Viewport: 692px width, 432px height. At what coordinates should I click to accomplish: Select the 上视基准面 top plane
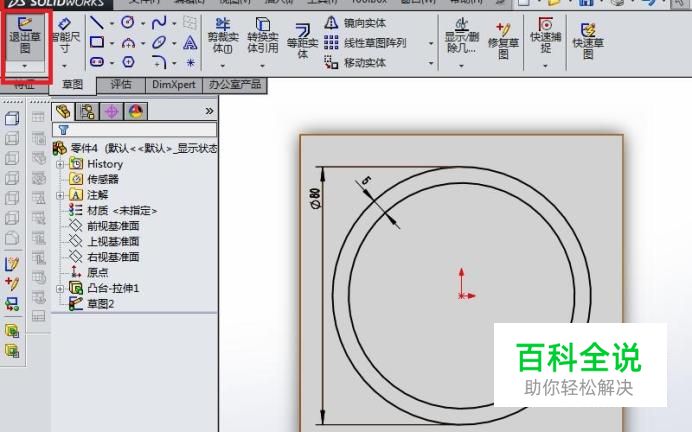point(105,241)
